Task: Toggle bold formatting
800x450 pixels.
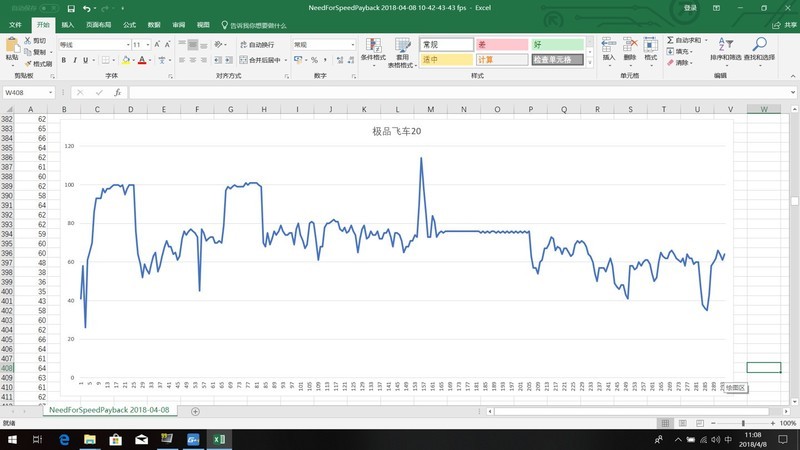Action: [64, 60]
